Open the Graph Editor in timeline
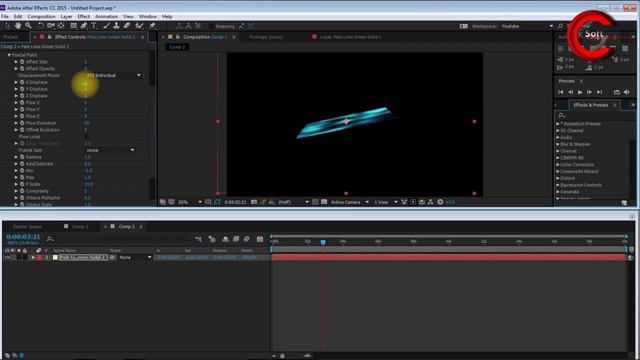Screen dimensions: 640x360 click(x=260, y=239)
